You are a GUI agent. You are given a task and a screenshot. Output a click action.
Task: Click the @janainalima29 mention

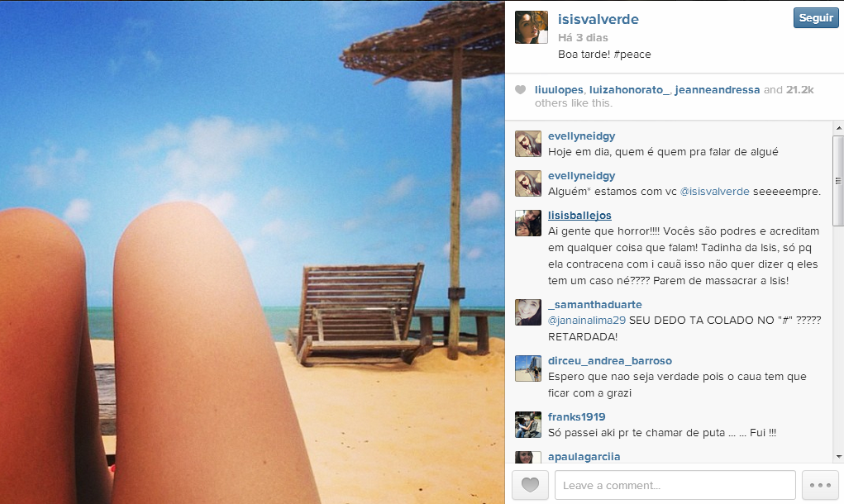[587, 320]
